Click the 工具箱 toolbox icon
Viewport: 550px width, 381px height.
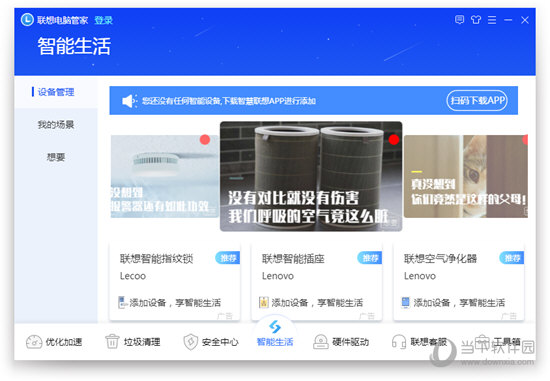tap(482, 341)
